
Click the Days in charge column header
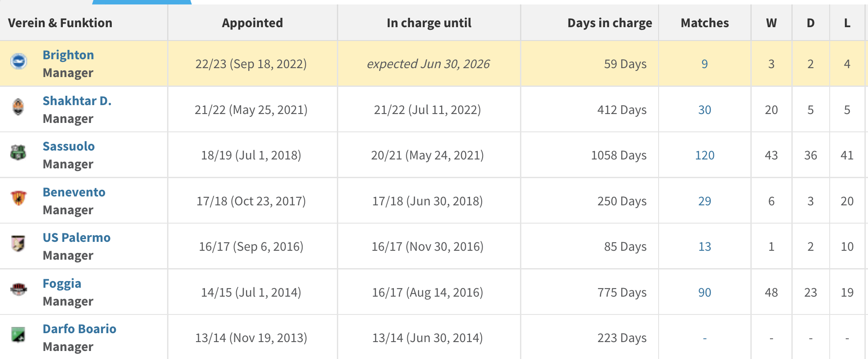point(610,23)
